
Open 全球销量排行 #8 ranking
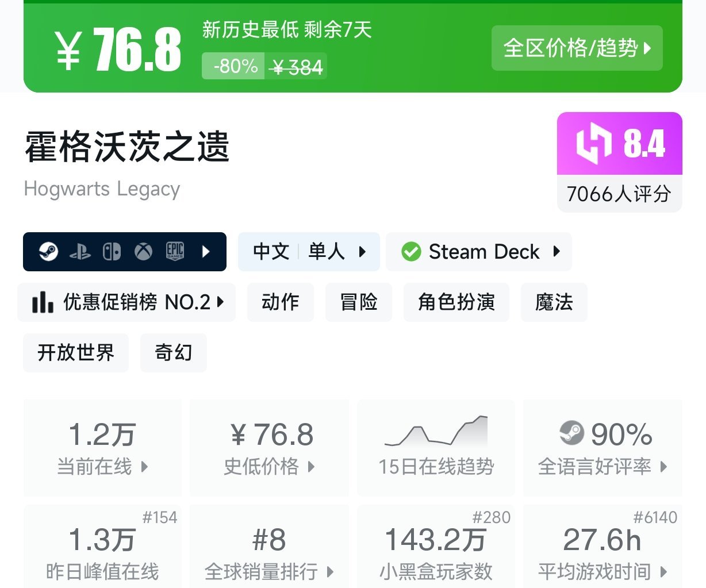[x=269, y=547]
